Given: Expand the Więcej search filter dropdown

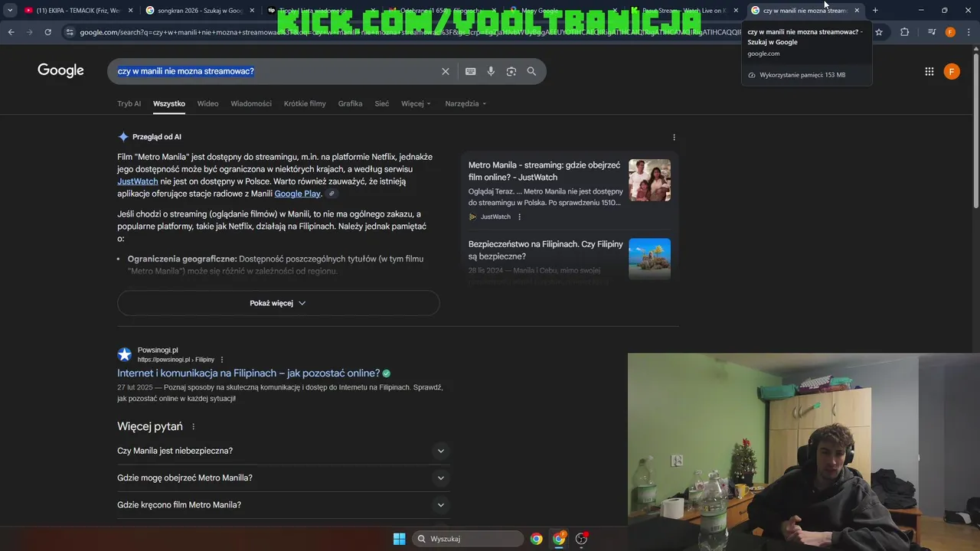Looking at the screenshot, I should click(416, 103).
